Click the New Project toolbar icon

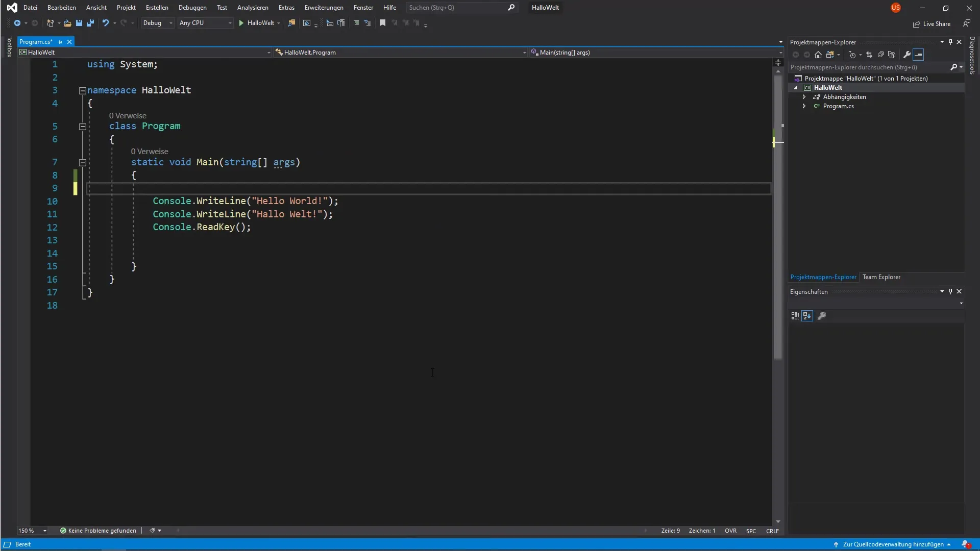pos(50,23)
